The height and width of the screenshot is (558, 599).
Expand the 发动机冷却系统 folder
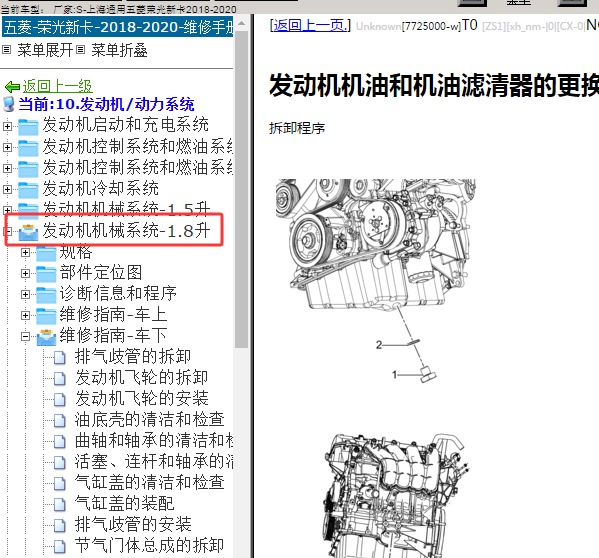(x=7, y=189)
